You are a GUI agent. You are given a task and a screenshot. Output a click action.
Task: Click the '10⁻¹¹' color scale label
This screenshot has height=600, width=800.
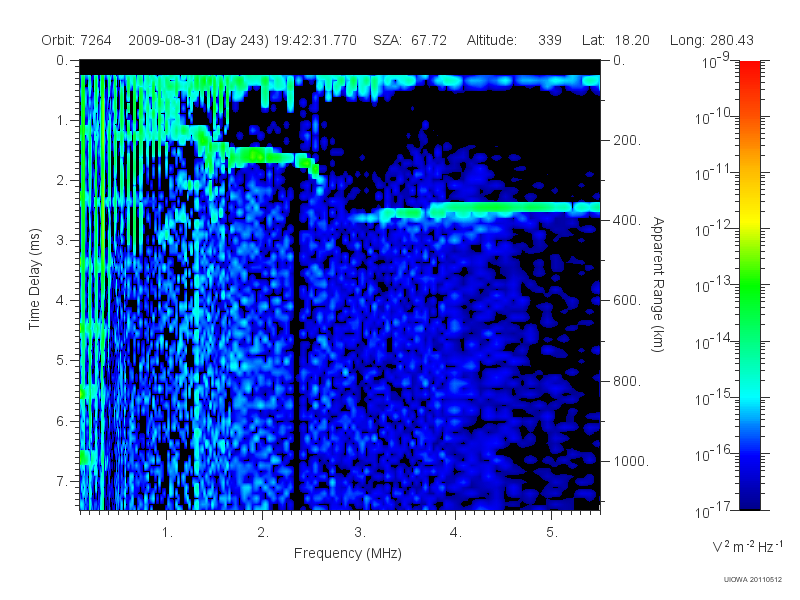click(x=713, y=173)
